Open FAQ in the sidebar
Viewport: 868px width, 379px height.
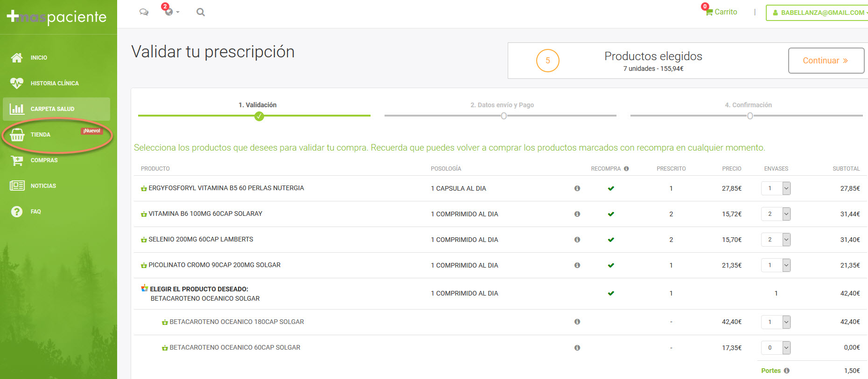(56, 212)
